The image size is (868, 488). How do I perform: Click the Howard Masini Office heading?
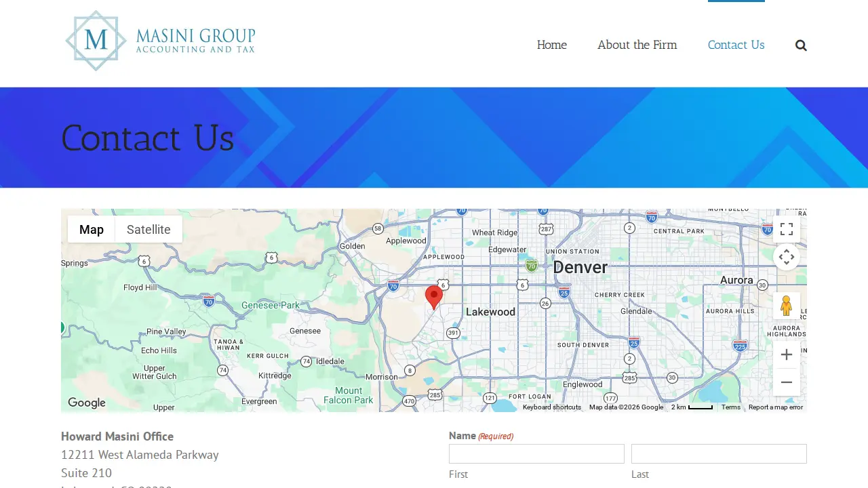tap(117, 436)
